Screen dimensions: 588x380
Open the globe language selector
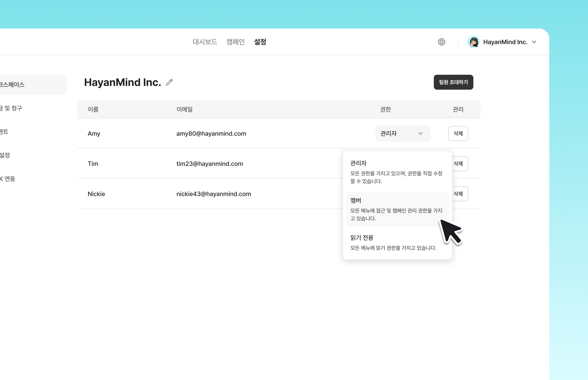442,42
